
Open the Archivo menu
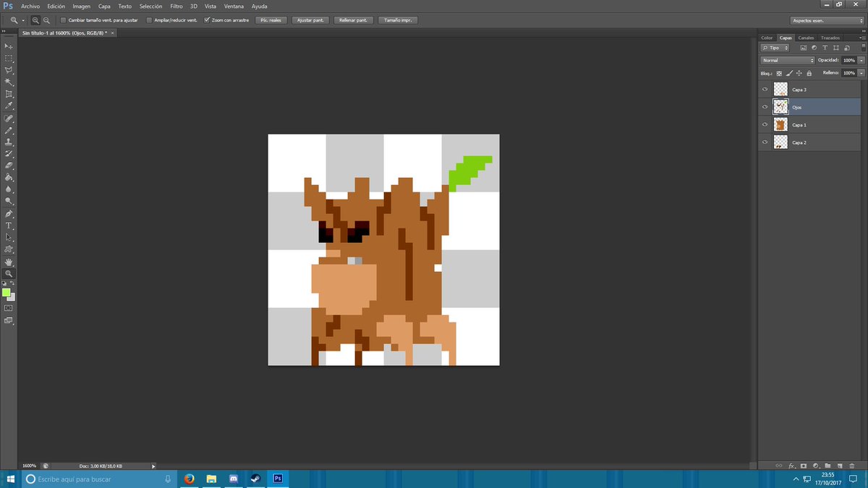click(30, 6)
